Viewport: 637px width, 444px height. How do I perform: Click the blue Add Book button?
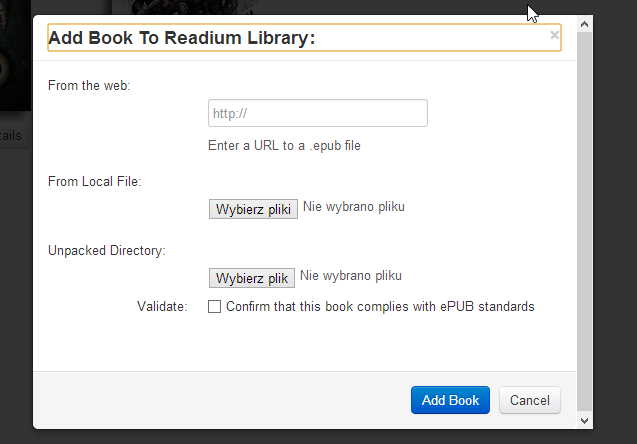[x=450, y=400]
